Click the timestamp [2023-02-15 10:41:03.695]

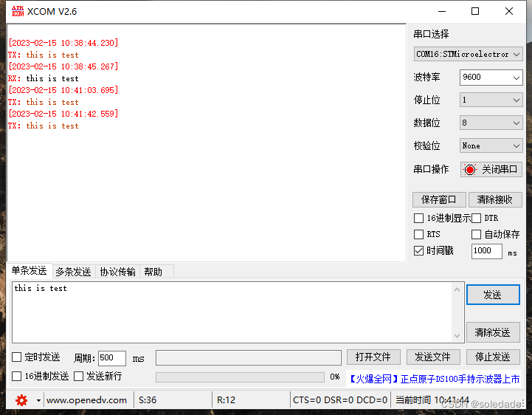pos(63,90)
